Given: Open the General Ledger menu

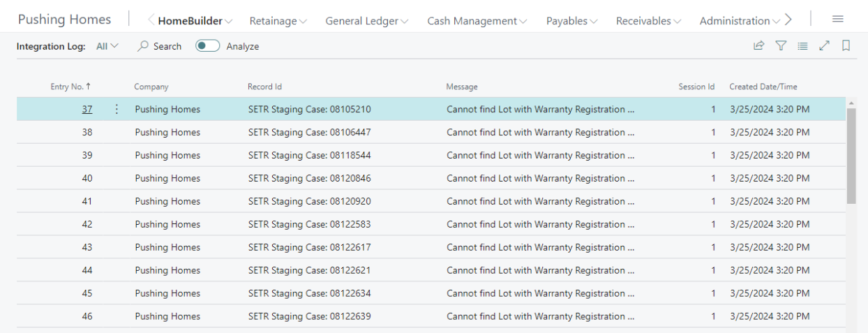Looking at the screenshot, I should pos(367,21).
